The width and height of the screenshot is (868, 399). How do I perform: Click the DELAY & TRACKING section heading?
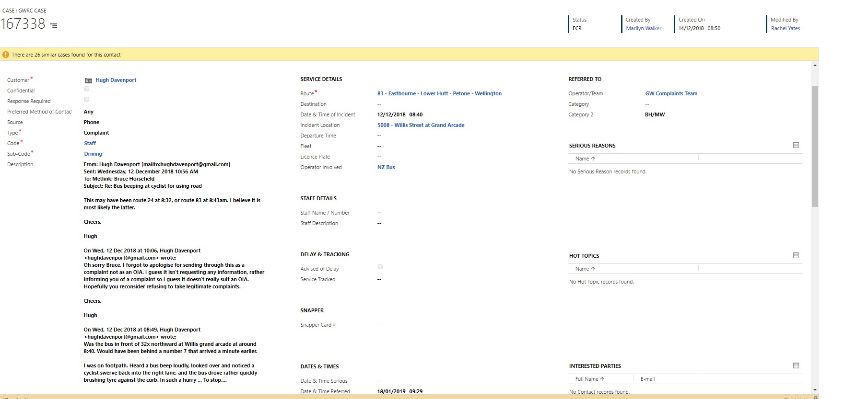[x=325, y=254]
